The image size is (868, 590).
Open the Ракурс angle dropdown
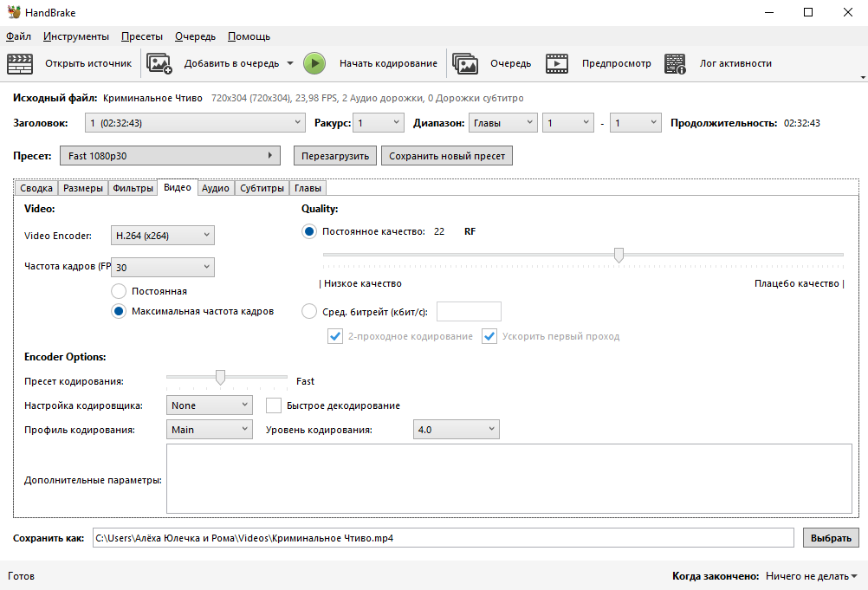tap(379, 123)
